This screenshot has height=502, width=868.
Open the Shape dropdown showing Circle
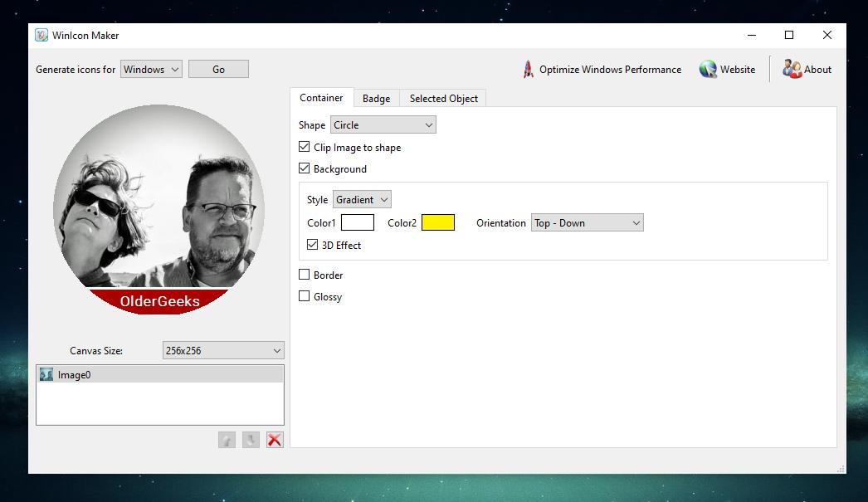[383, 125]
